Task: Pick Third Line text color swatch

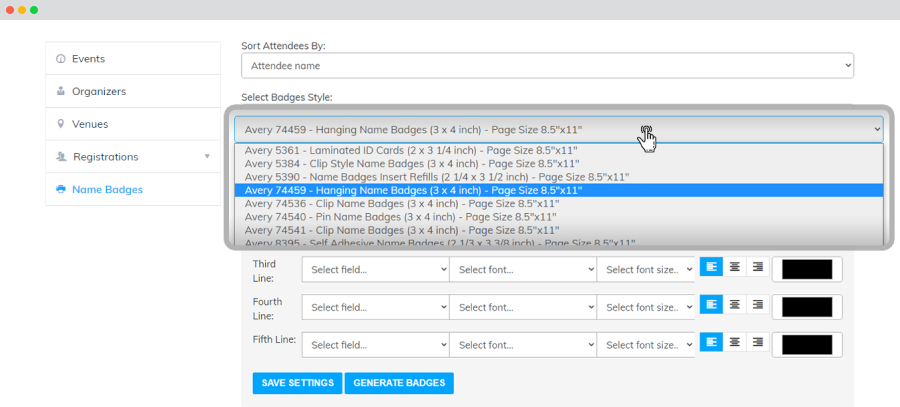Action: (807, 269)
